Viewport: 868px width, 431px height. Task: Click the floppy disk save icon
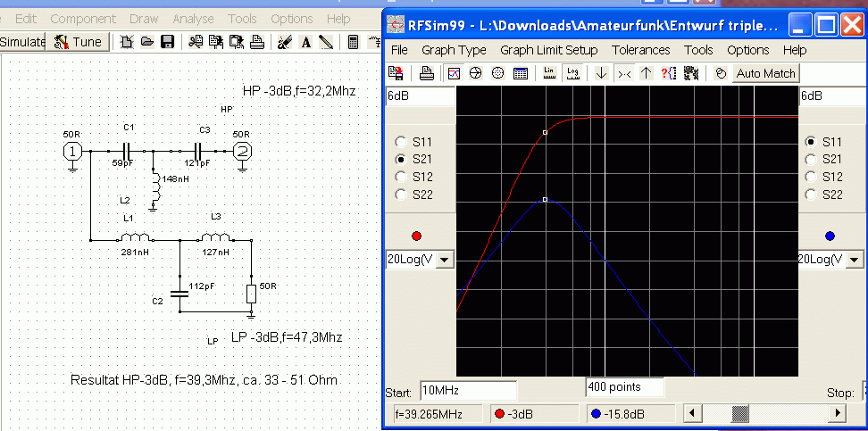(x=167, y=42)
